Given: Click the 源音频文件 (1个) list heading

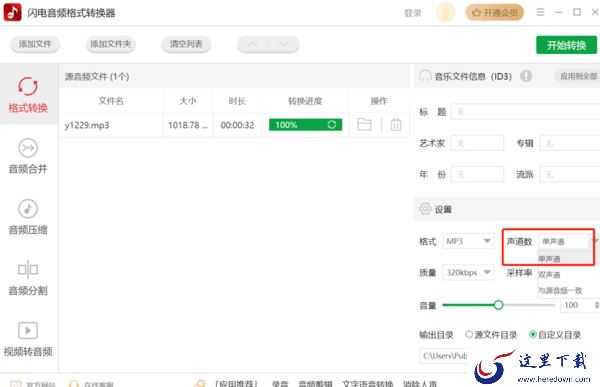Looking at the screenshot, I should [97, 76].
